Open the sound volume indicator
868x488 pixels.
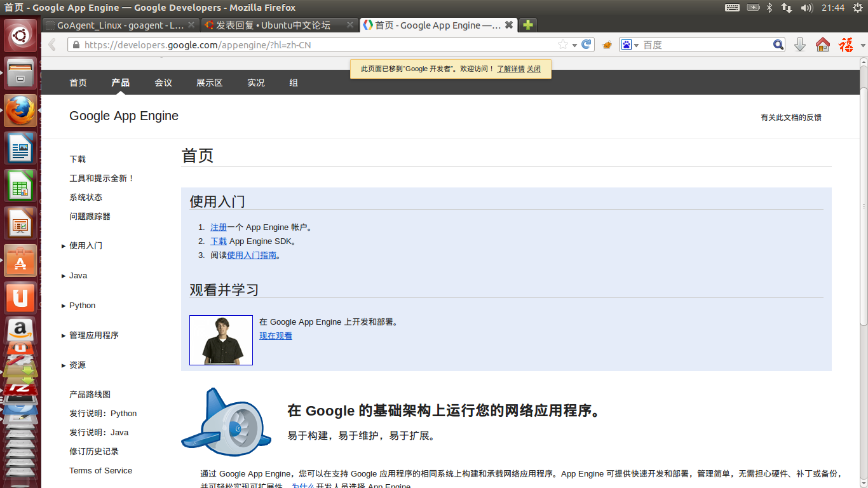pyautogui.click(x=806, y=8)
